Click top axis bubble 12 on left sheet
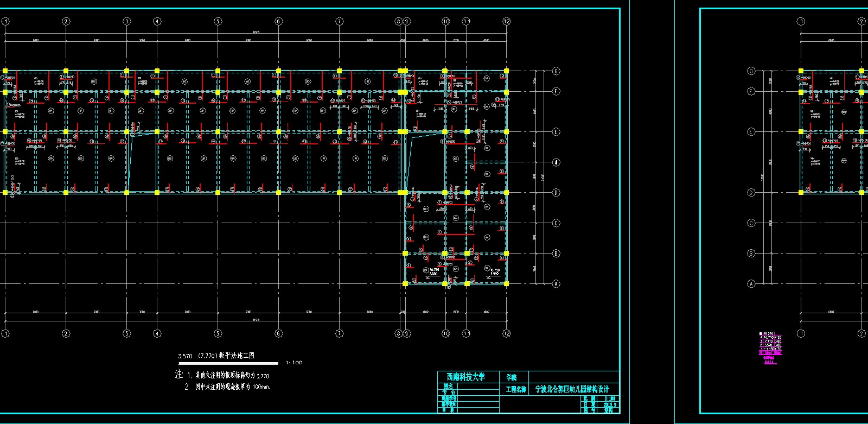 tap(507, 22)
